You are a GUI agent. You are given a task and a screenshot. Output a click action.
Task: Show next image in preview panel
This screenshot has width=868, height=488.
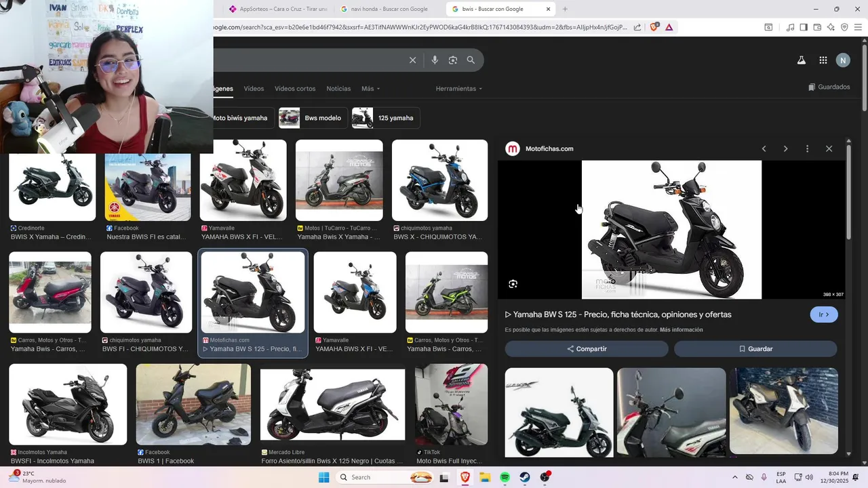[x=785, y=148]
